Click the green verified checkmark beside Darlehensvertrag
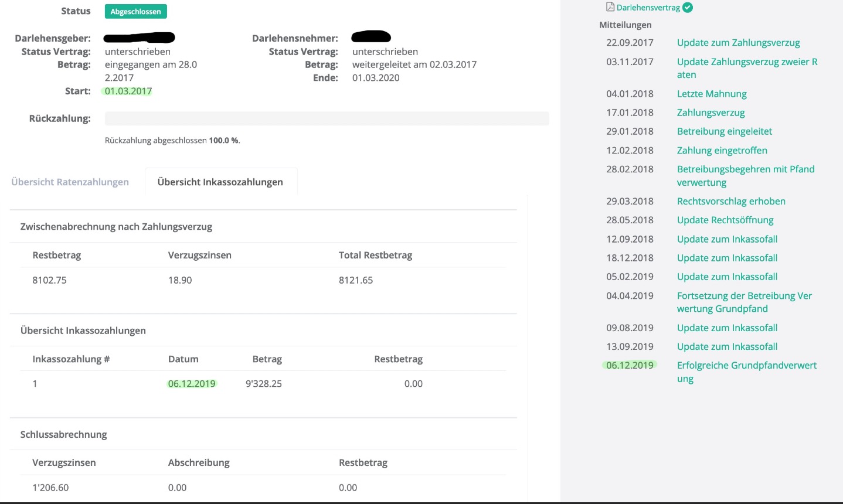This screenshot has height=504, width=843. point(688,8)
